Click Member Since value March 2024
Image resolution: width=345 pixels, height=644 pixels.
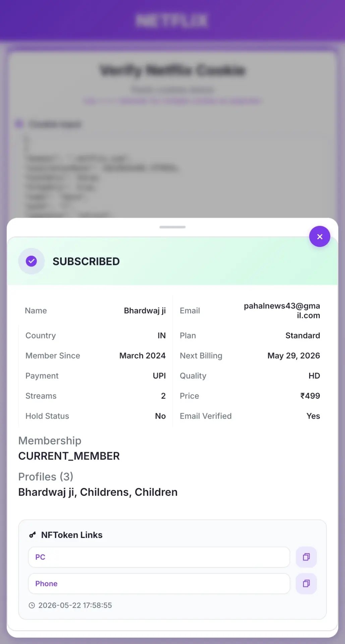pos(142,356)
